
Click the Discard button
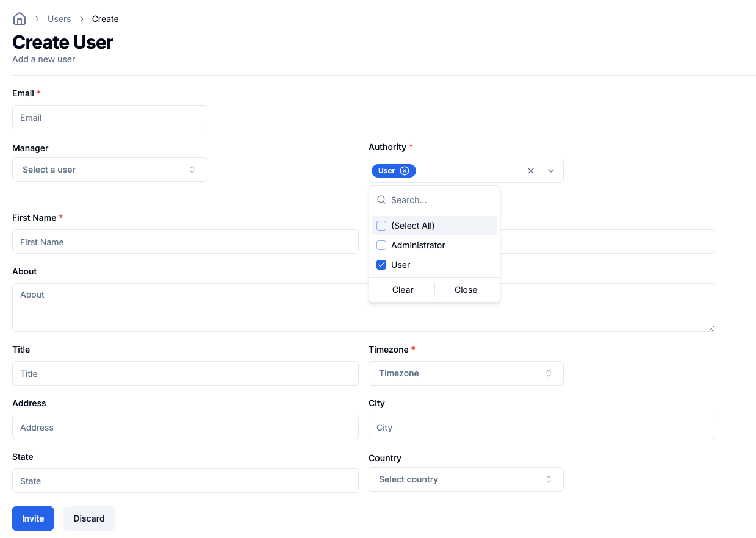tap(88, 518)
